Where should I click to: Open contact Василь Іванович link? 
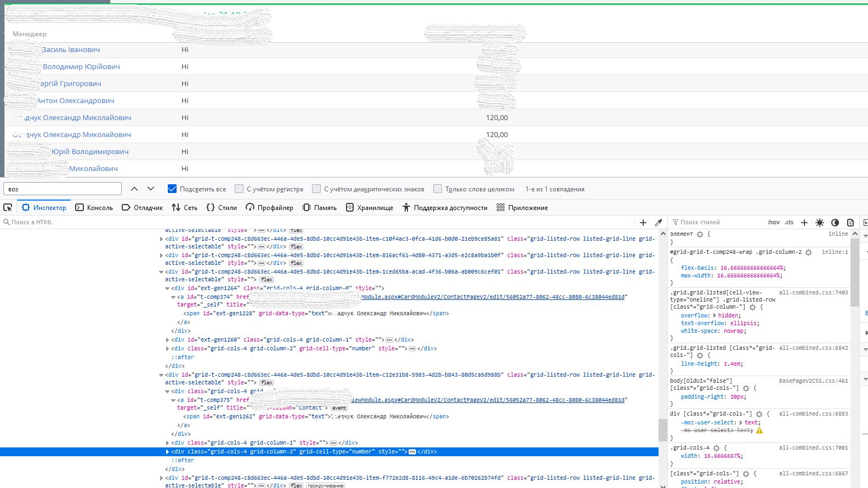[71, 49]
